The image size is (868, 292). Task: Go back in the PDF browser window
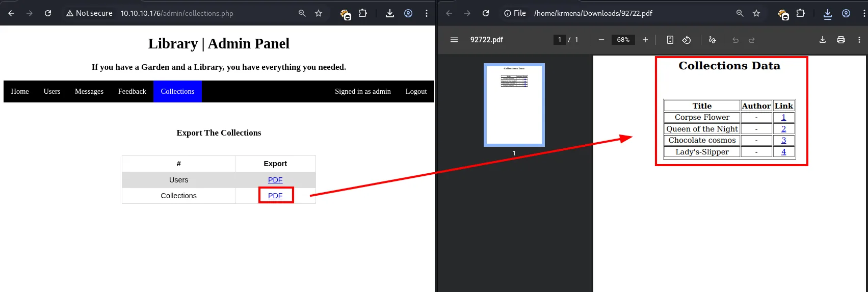449,13
